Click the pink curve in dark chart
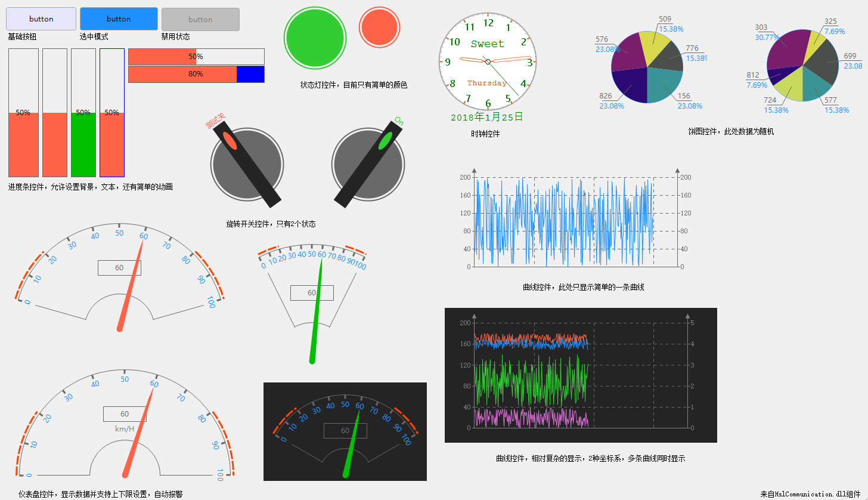868x500 pixels. tap(531, 417)
